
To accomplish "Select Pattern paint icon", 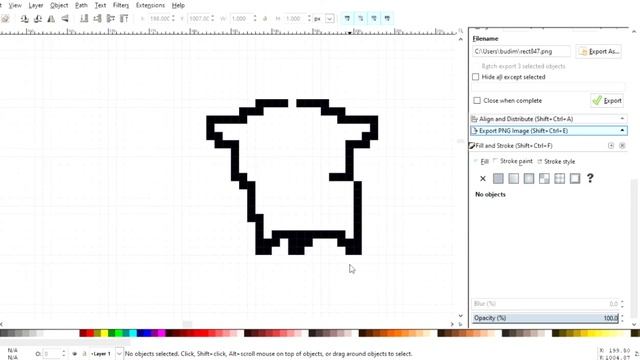I will click(x=560, y=178).
